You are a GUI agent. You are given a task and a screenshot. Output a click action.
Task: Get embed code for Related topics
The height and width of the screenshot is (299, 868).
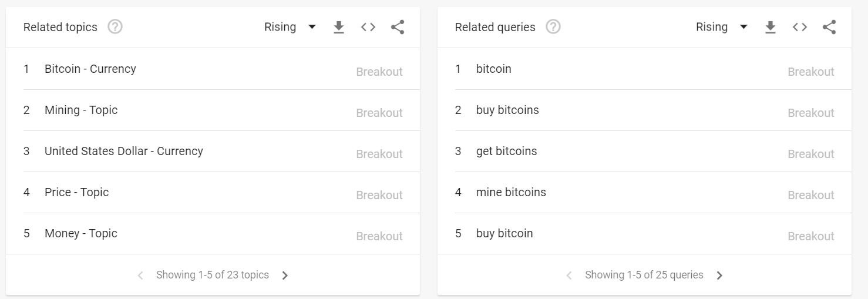(x=368, y=27)
